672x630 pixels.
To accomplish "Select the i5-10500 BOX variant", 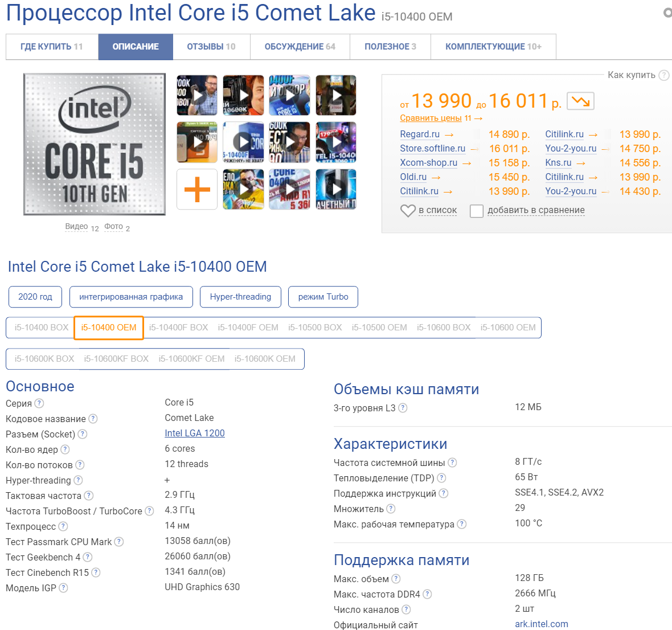I will click(x=315, y=328).
